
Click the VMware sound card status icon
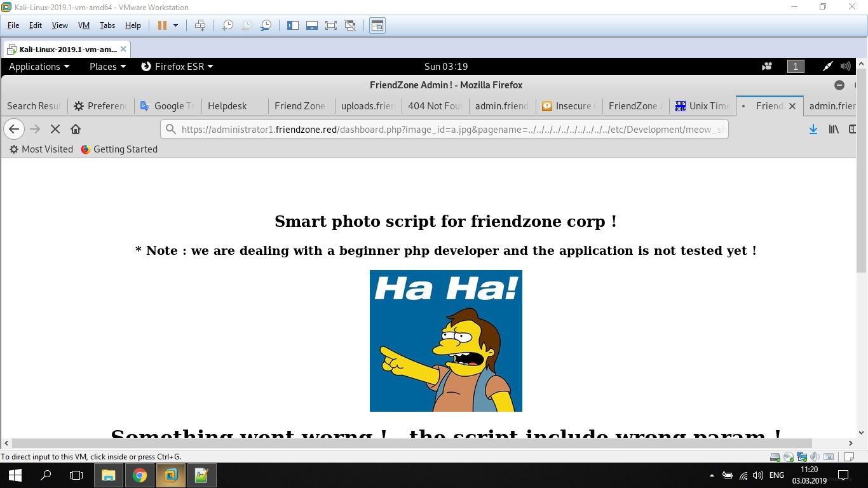point(815,457)
